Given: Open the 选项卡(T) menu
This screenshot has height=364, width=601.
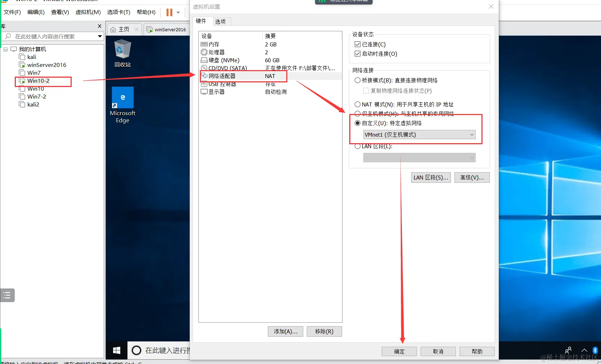Looking at the screenshot, I should [x=119, y=12].
